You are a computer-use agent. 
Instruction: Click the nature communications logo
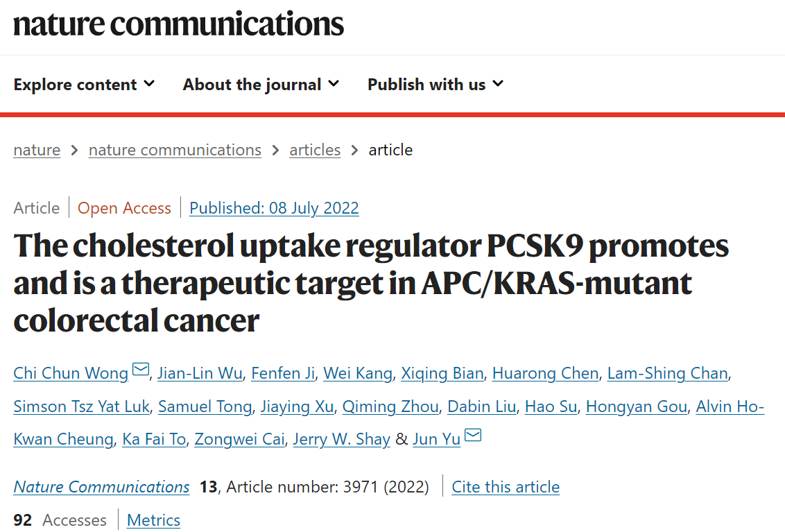[x=179, y=24]
